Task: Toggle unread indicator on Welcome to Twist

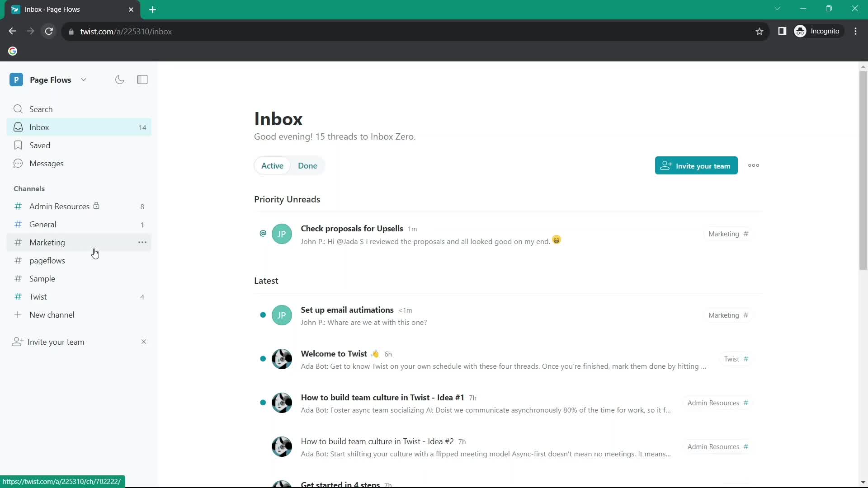Action: [x=263, y=359]
